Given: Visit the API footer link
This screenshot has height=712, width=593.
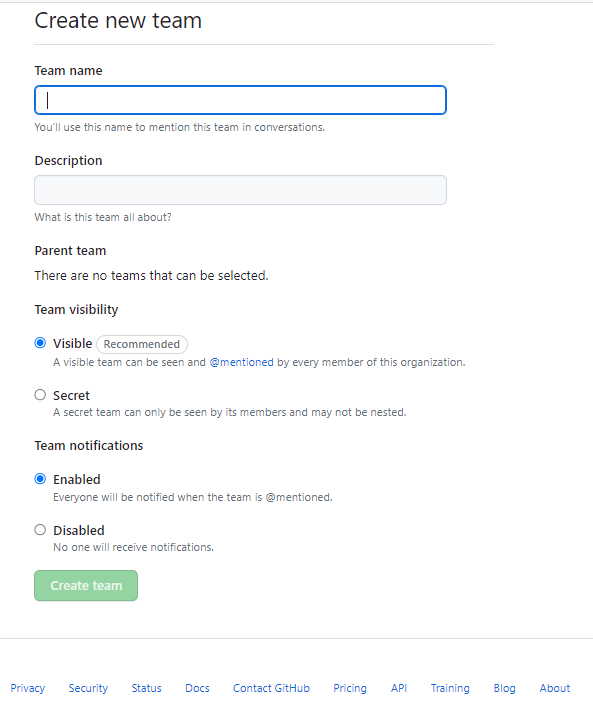Looking at the screenshot, I should coord(399,688).
